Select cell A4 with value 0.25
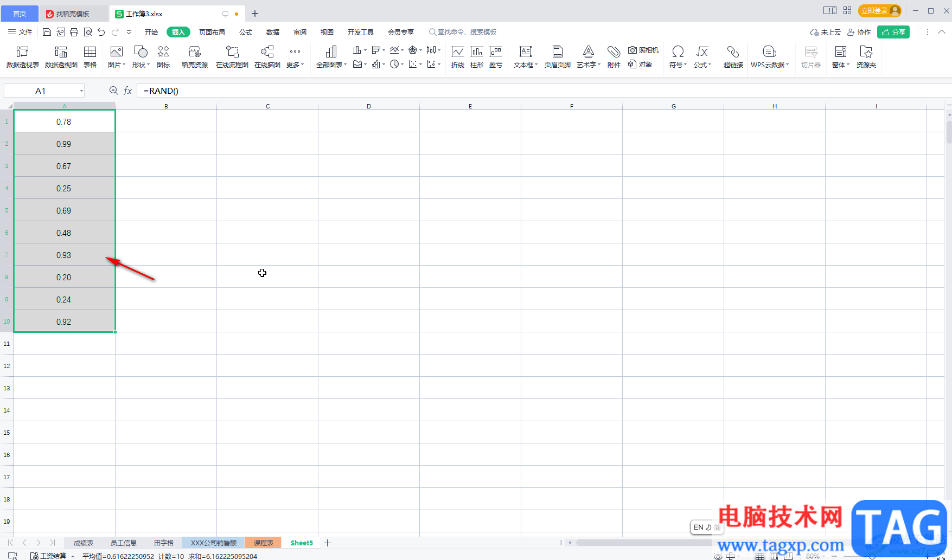The width and height of the screenshot is (952, 560). click(64, 188)
